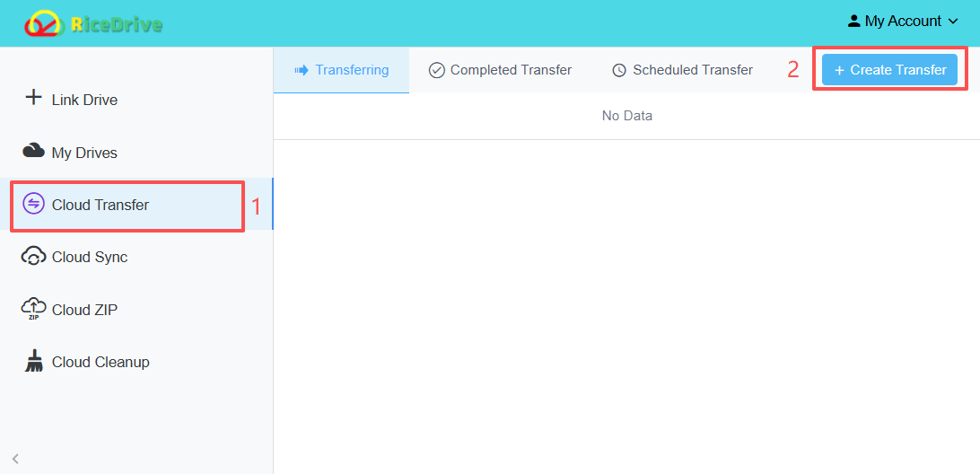The width and height of the screenshot is (980, 474).
Task: Click the Cloud Sync icon
Action: [x=33, y=256]
